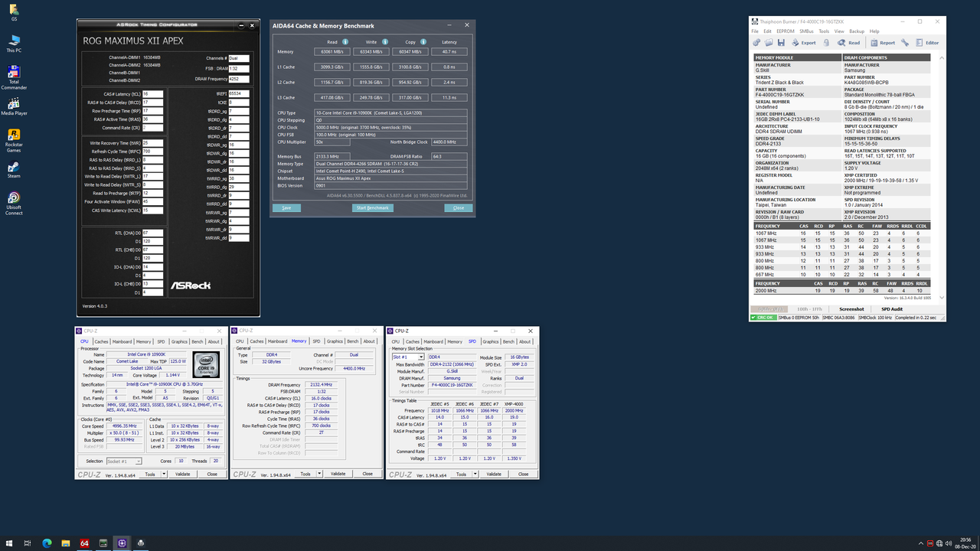Click the wrench icon in Thaiphoon Burner's toolbar
Image resolution: width=980 pixels, height=551 pixels.
[x=905, y=43]
